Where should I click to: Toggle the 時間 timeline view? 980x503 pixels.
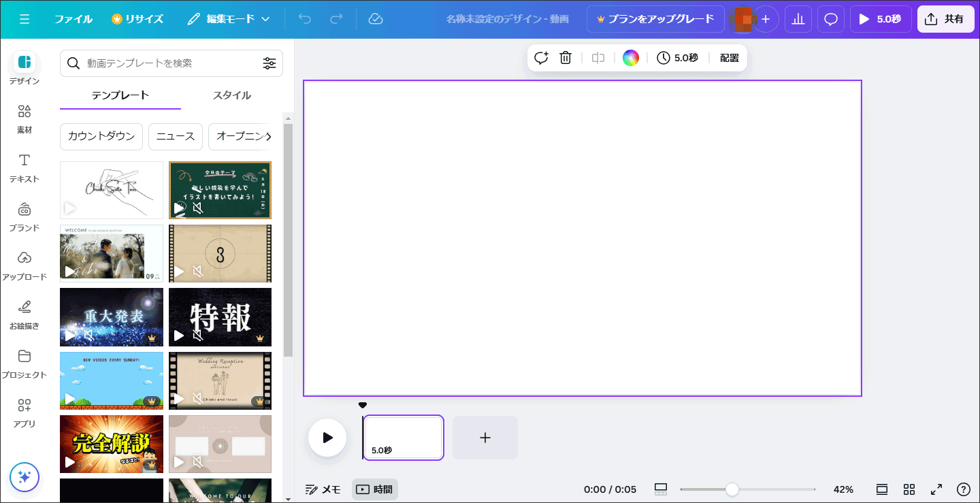(375, 489)
